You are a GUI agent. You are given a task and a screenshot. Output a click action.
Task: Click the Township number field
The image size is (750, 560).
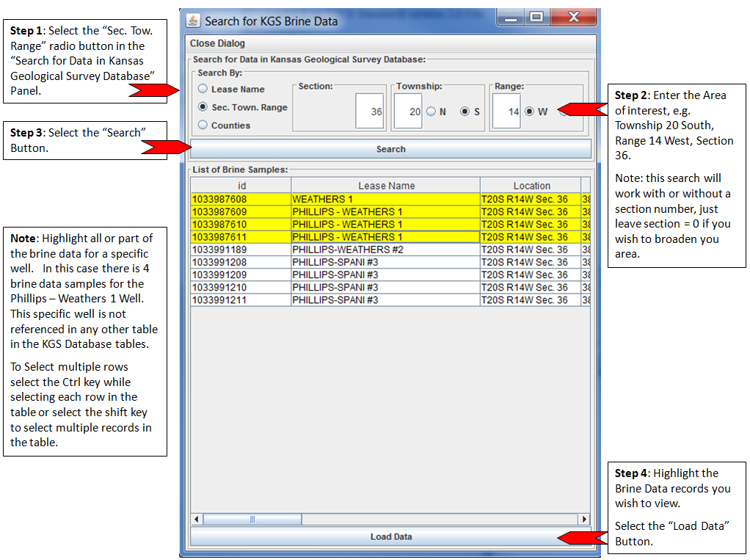coord(408,111)
